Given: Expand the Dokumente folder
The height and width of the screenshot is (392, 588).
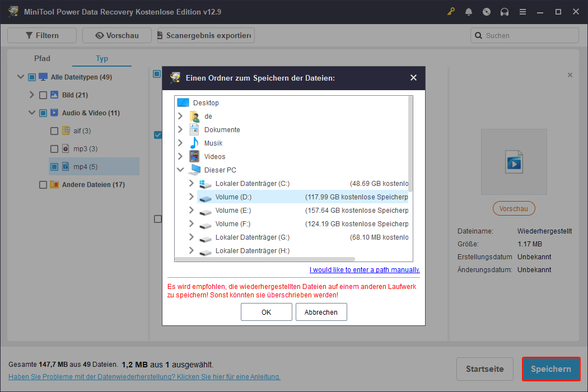Looking at the screenshot, I should pos(180,129).
